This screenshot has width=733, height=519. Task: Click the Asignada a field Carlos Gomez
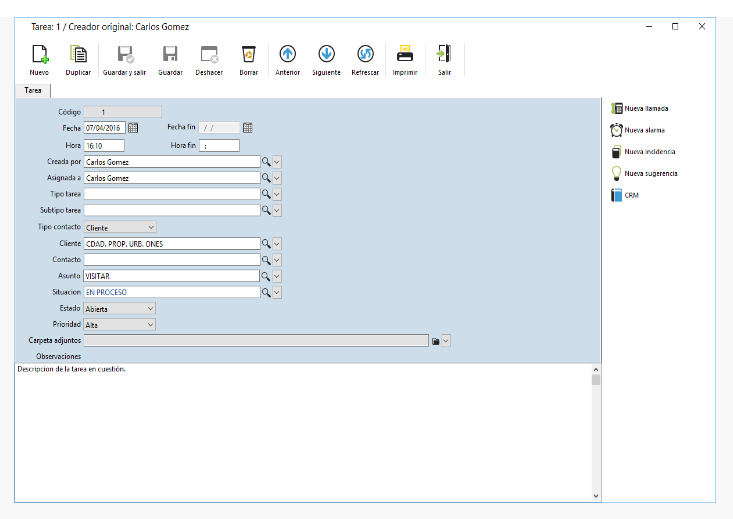pos(172,178)
